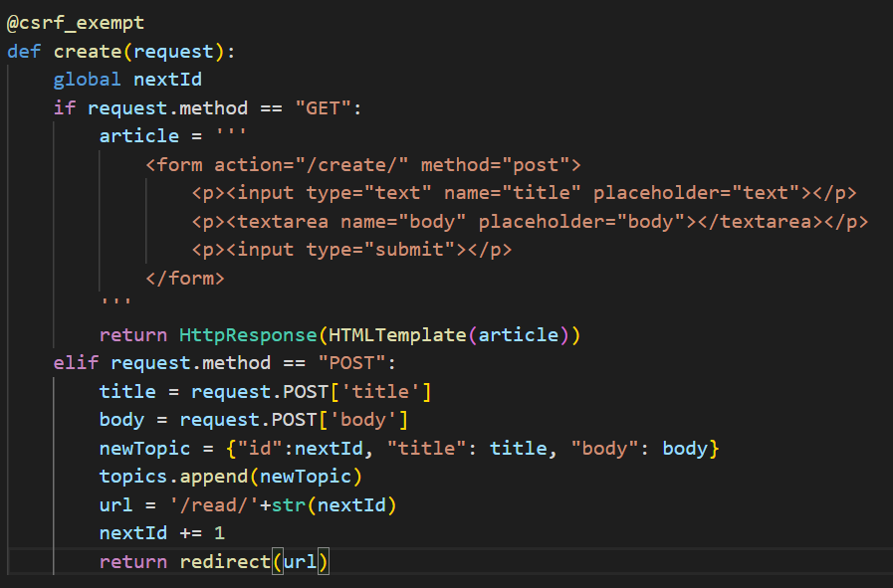The image size is (893, 588).
Task: Click the input type="text" name="title" line
Action: [524, 193]
